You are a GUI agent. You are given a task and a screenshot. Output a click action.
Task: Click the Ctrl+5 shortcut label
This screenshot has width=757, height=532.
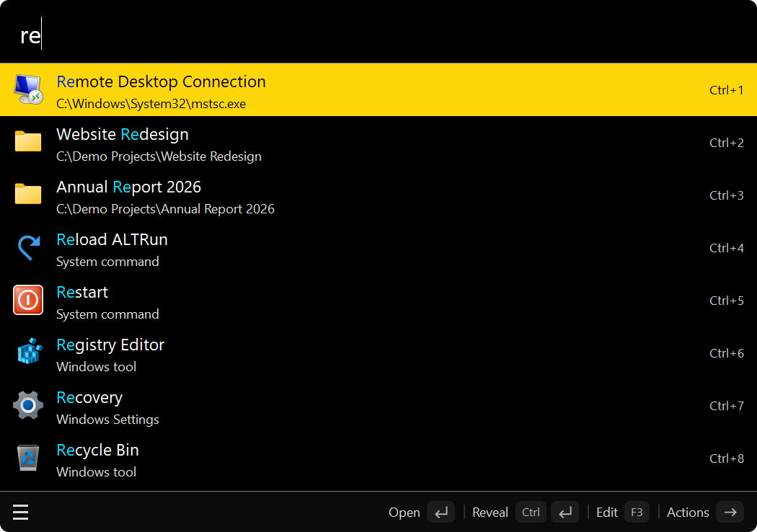pyautogui.click(x=727, y=301)
